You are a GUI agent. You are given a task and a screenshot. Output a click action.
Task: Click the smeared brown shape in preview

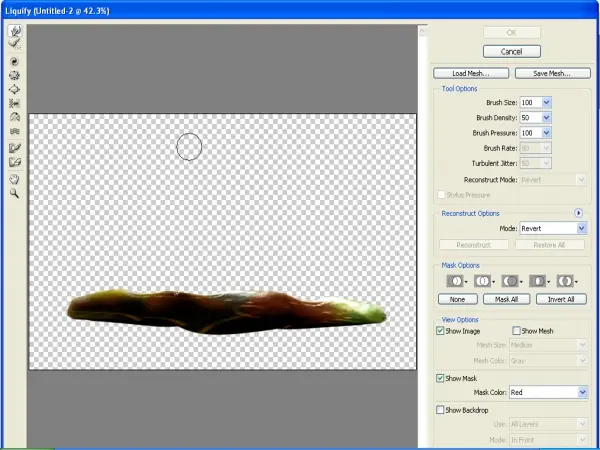(x=226, y=312)
